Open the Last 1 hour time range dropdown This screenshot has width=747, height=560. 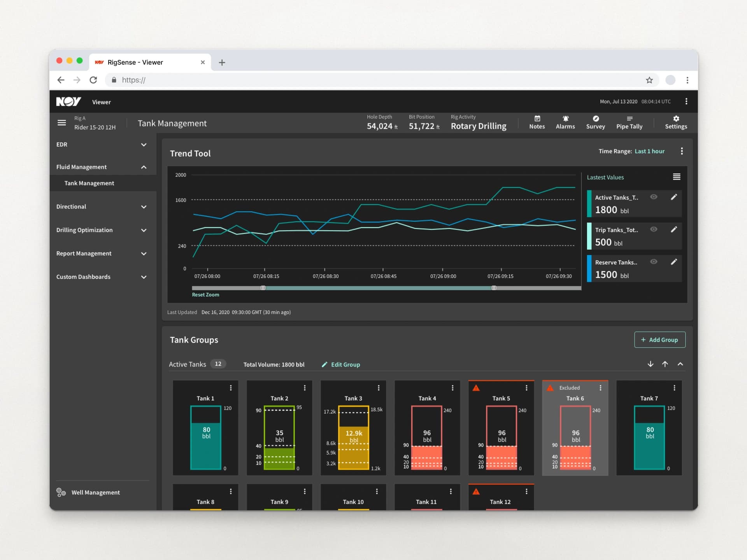(x=649, y=151)
